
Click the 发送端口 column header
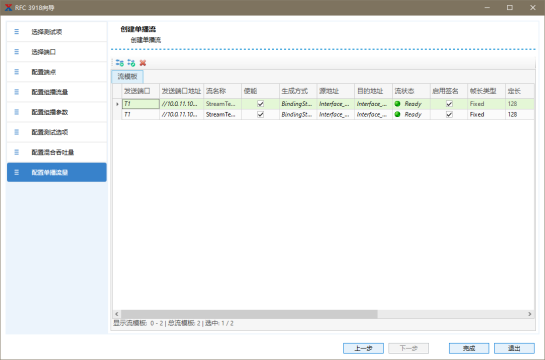click(x=140, y=91)
